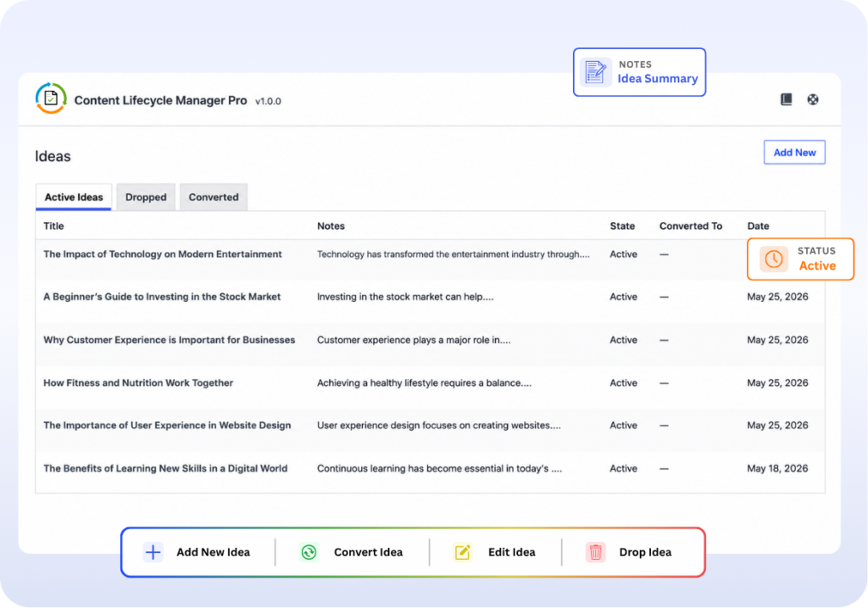The height and width of the screenshot is (608, 868).
Task: Open 'The Benefits of Learning New Skills' idea
Action: click(x=165, y=468)
